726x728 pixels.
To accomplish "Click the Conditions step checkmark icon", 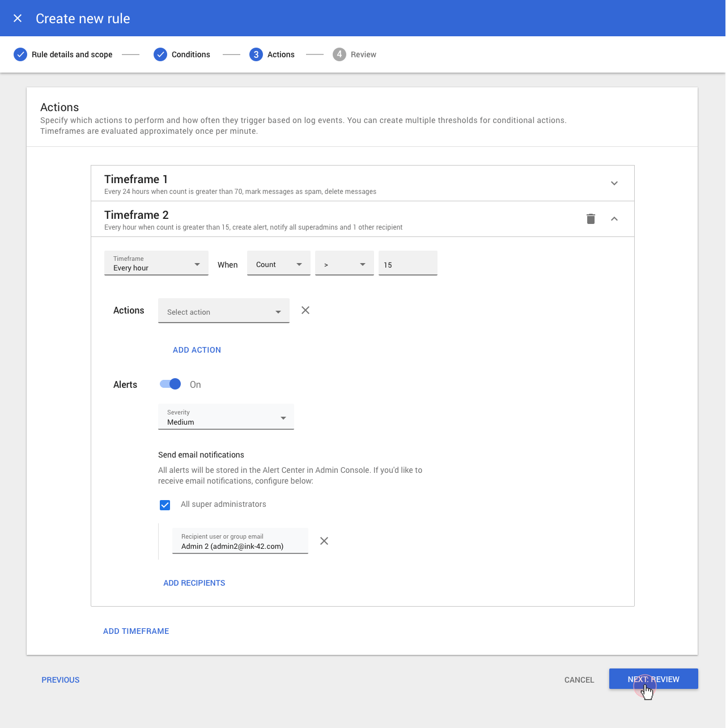I will coord(160,54).
